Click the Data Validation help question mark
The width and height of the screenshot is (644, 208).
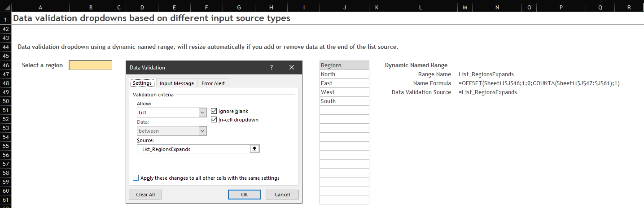[x=272, y=68]
